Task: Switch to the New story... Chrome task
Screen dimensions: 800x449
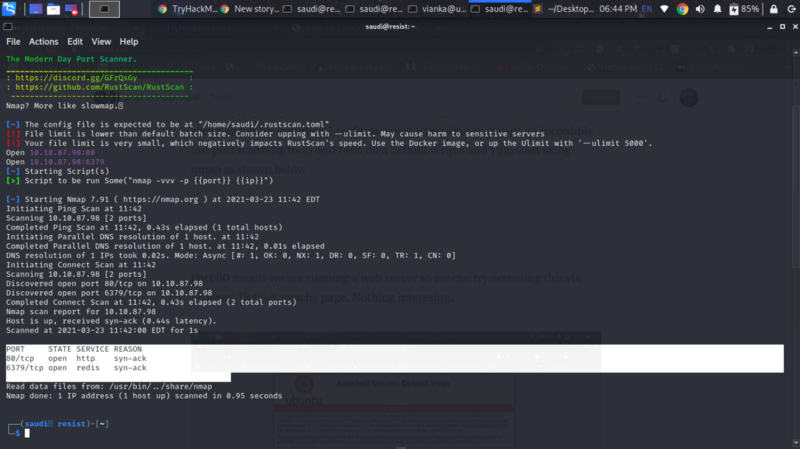Action: [x=250, y=9]
